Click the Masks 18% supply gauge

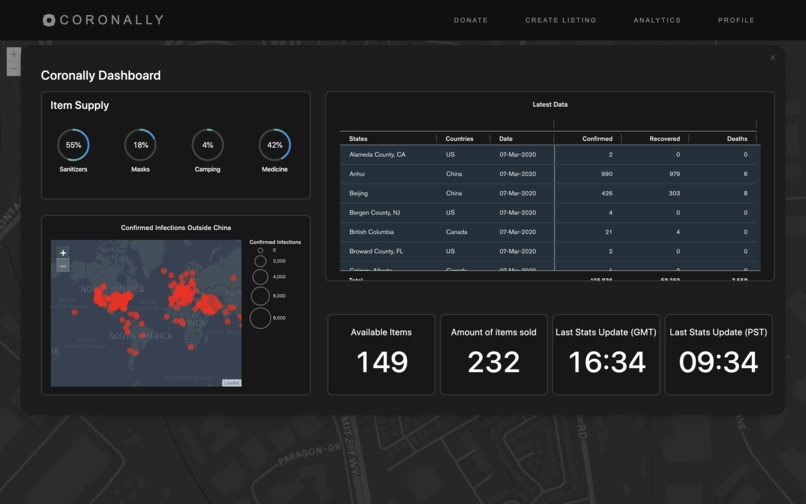pos(140,145)
